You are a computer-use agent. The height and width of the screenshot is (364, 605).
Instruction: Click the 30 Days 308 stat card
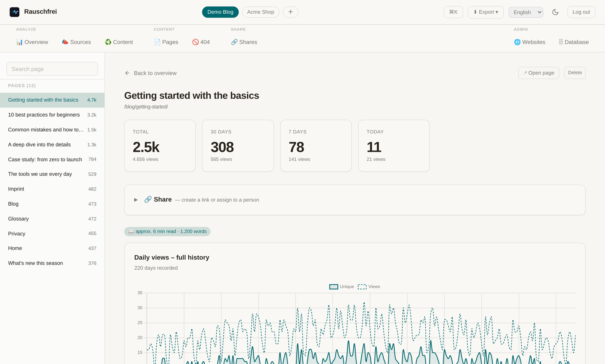tap(238, 146)
